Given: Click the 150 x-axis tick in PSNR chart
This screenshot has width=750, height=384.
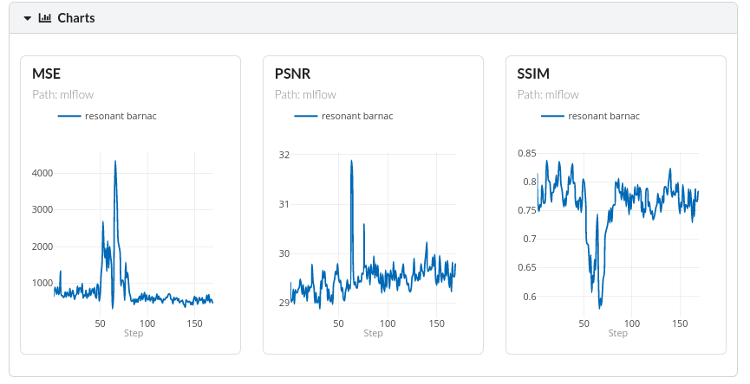Looking at the screenshot, I should [437, 324].
